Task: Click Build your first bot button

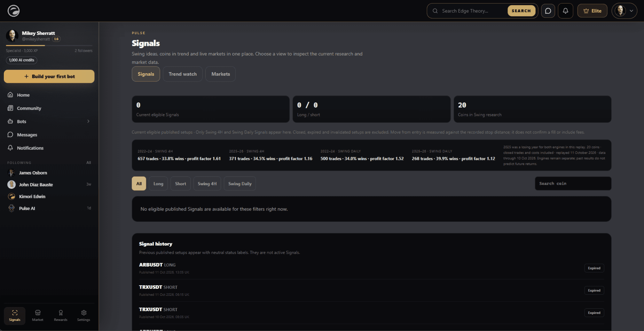Action: point(49,76)
